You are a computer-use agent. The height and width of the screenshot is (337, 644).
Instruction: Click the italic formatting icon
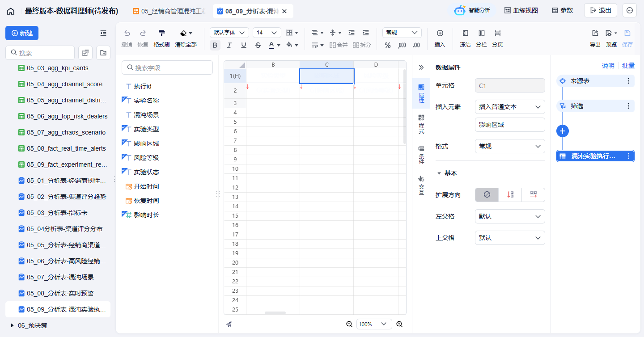tap(229, 45)
